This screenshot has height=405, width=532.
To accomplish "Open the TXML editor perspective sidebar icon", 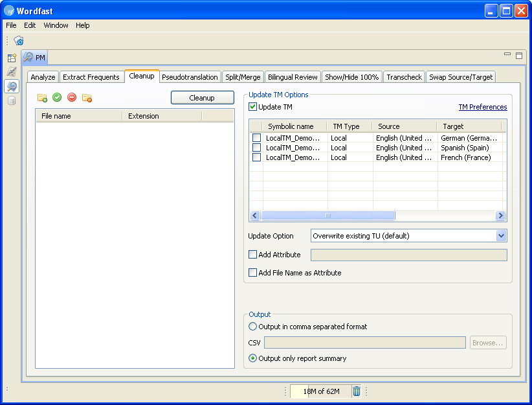I will pos(12,72).
